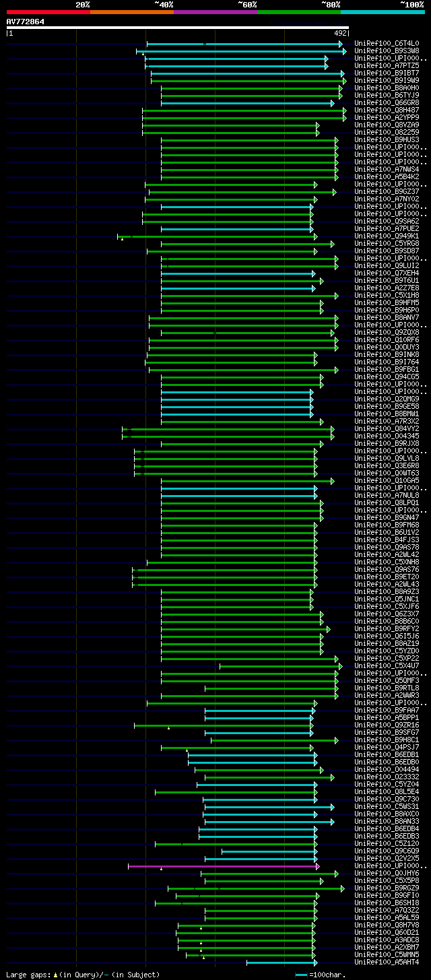
Task: Click UniRef100_Q9LVL8 hit
Action: (x=387, y=458)
